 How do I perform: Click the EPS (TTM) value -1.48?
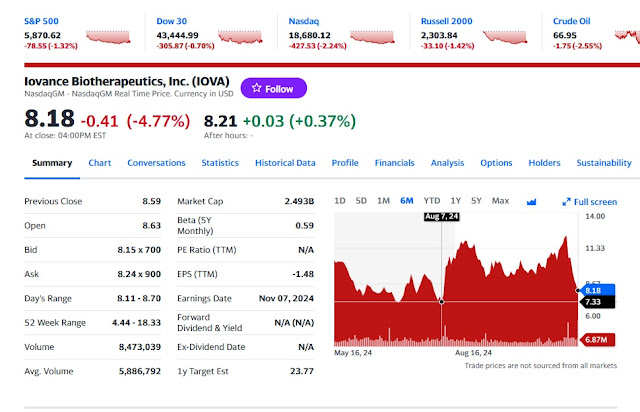[303, 274]
